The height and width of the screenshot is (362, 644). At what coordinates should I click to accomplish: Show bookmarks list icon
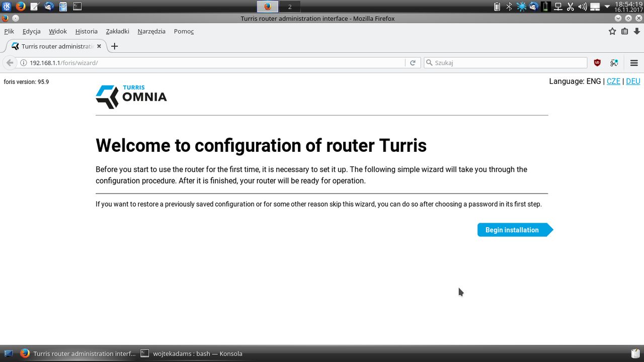(624, 31)
